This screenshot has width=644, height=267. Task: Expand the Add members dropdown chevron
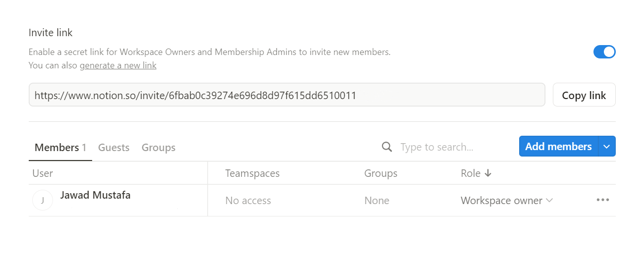[607, 147]
